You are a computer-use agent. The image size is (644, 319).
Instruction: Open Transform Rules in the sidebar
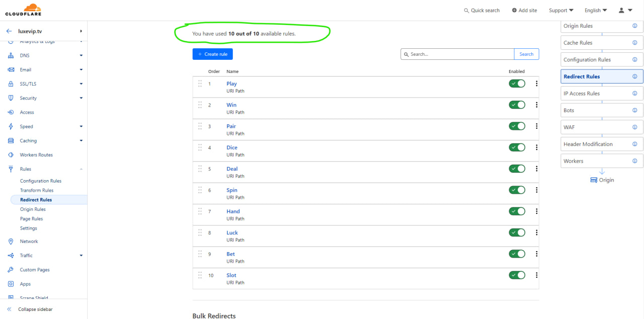tap(37, 190)
